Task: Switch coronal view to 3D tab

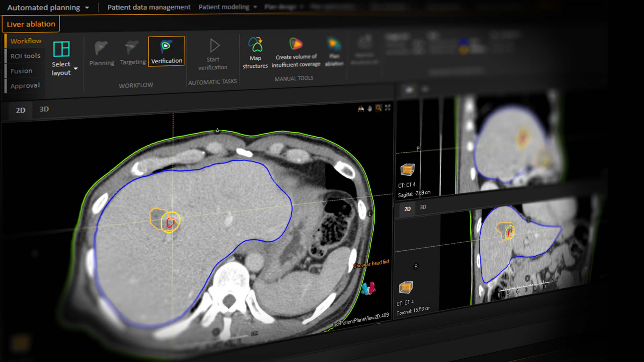Action: [x=423, y=207]
